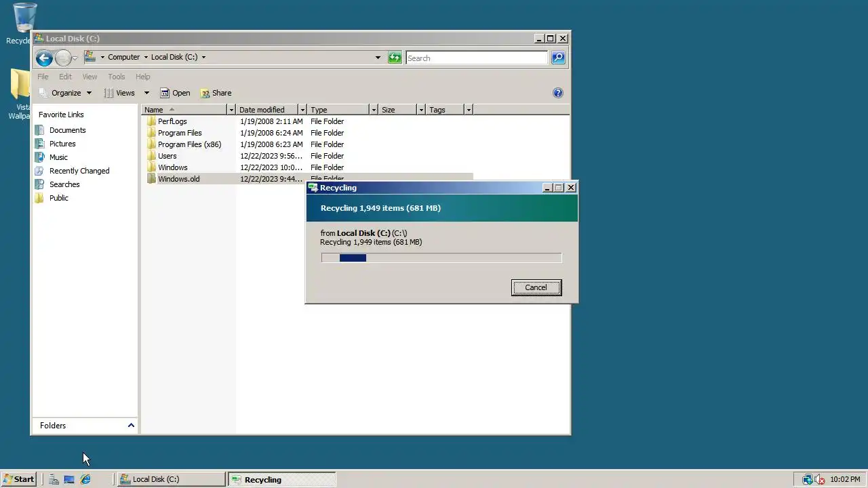The image size is (868, 488).
Task: Select the Program Files (x86) folder
Action: pyautogui.click(x=189, y=144)
